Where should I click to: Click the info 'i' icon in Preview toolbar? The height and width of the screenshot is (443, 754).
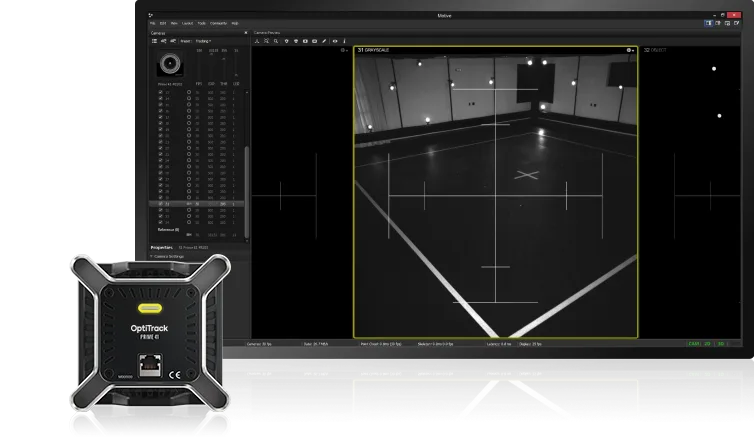[344, 41]
